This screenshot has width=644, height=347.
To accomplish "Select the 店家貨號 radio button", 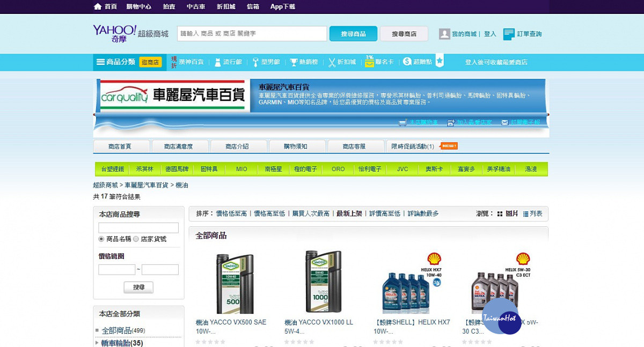I will click(136, 239).
